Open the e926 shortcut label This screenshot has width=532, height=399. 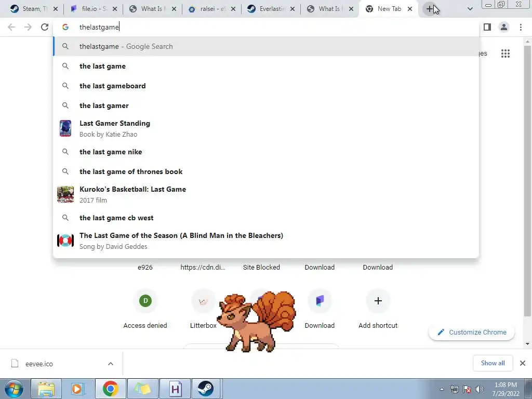click(145, 268)
